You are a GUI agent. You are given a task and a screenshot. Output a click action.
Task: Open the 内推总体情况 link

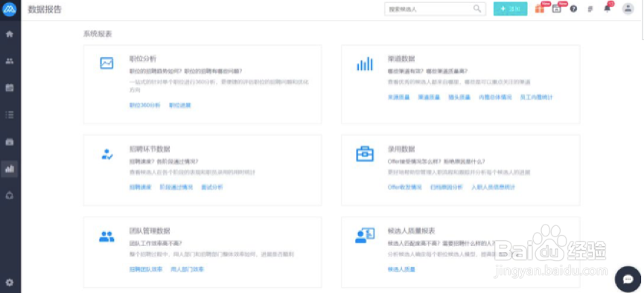pyautogui.click(x=495, y=97)
